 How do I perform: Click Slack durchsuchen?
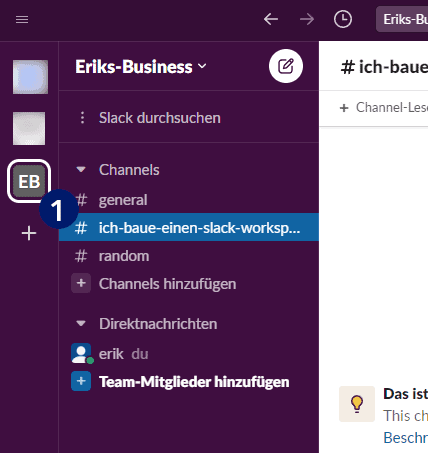pos(160,118)
